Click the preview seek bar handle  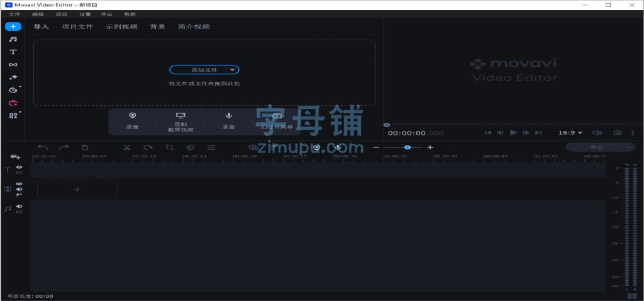(387, 125)
